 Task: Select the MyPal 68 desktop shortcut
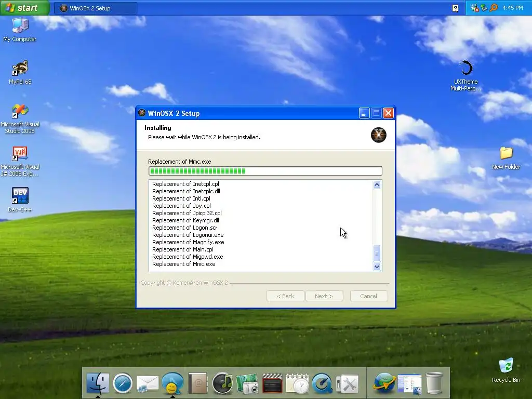pos(20,72)
